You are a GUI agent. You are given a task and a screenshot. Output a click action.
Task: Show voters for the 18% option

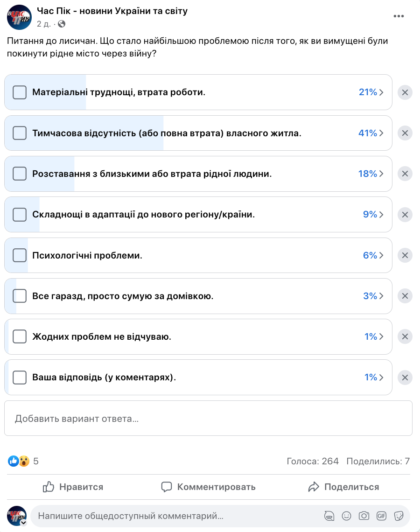(371, 174)
